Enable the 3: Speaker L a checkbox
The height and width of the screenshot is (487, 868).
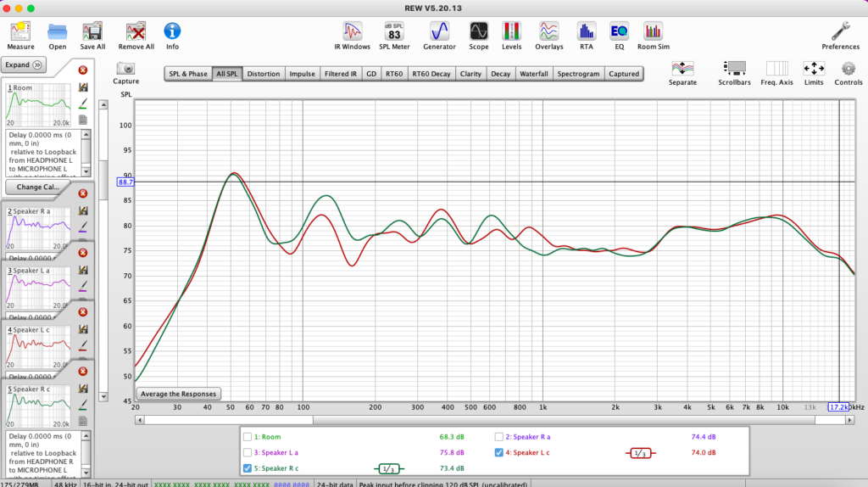pyautogui.click(x=248, y=453)
